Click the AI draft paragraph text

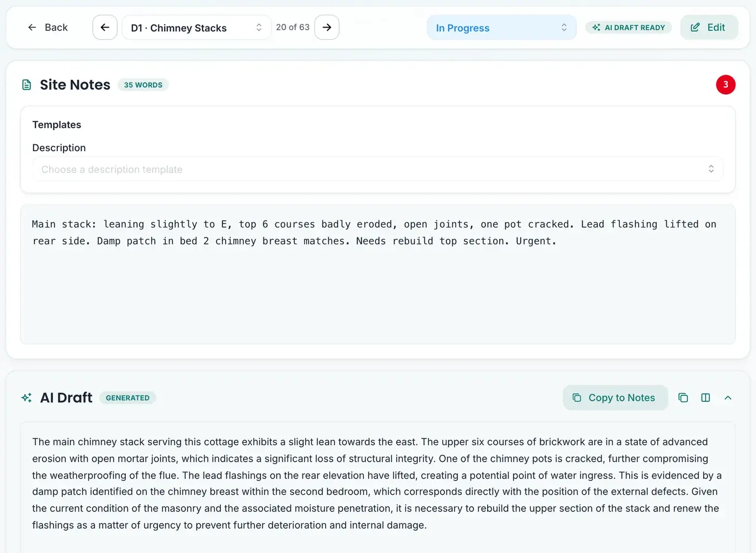click(x=377, y=483)
